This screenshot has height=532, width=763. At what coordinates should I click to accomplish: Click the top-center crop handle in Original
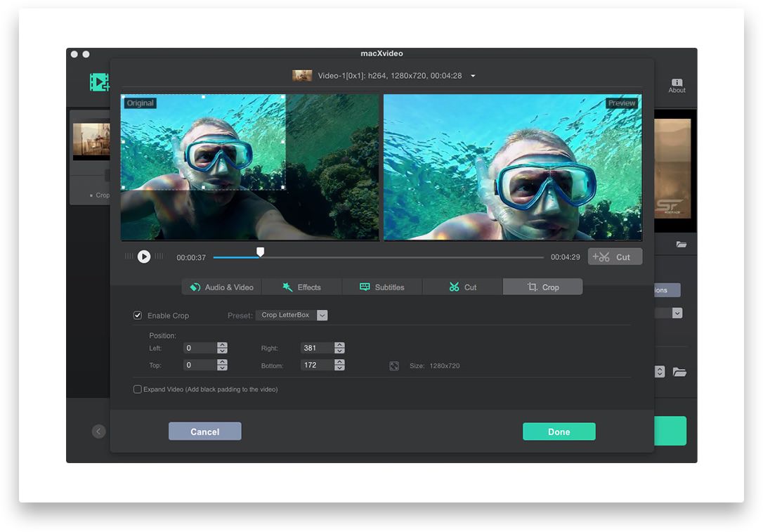pyautogui.click(x=204, y=97)
